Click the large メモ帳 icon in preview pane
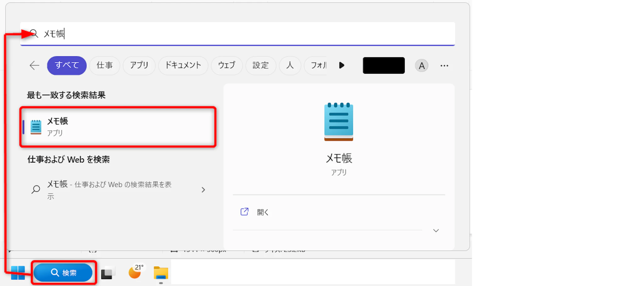Viewport: 644px width, 286px height. [x=339, y=122]
